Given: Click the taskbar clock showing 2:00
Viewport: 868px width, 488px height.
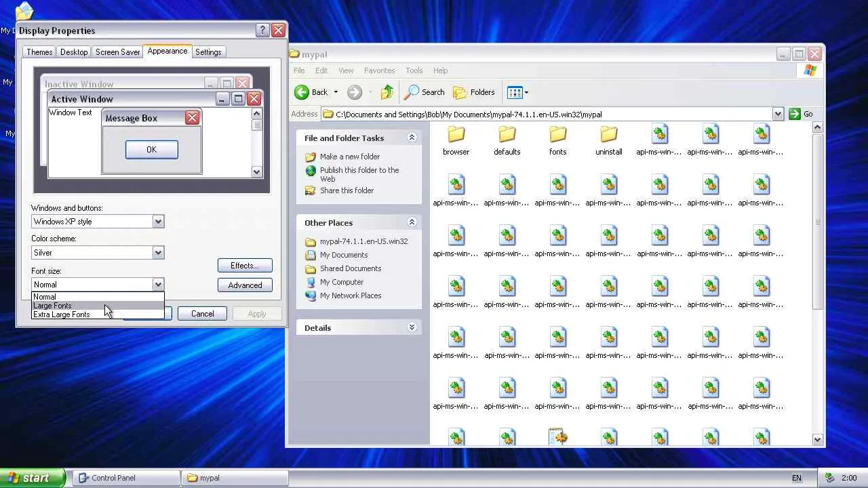Looking at the screenshot, I should 849,478.
